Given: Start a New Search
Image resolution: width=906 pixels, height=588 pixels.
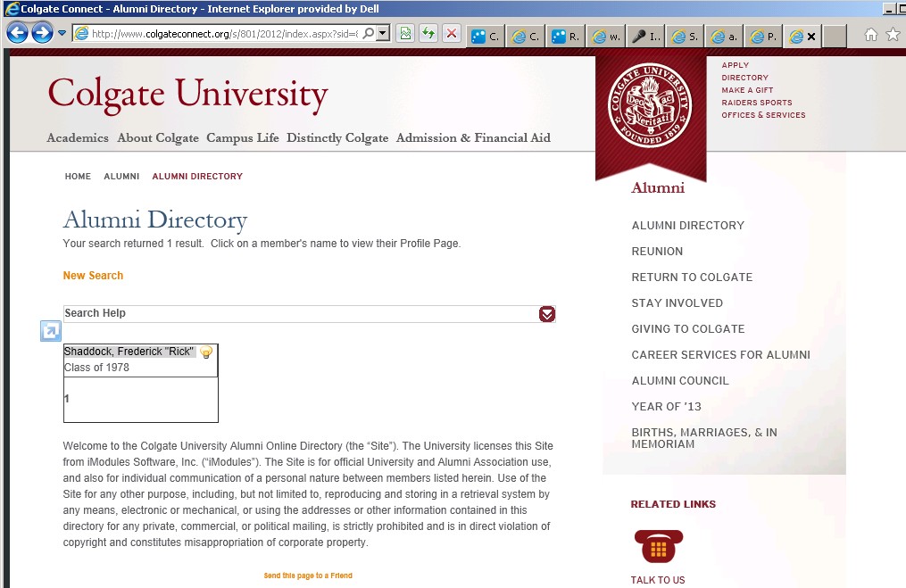Looking at the screenshot, I should click(93, 276).
